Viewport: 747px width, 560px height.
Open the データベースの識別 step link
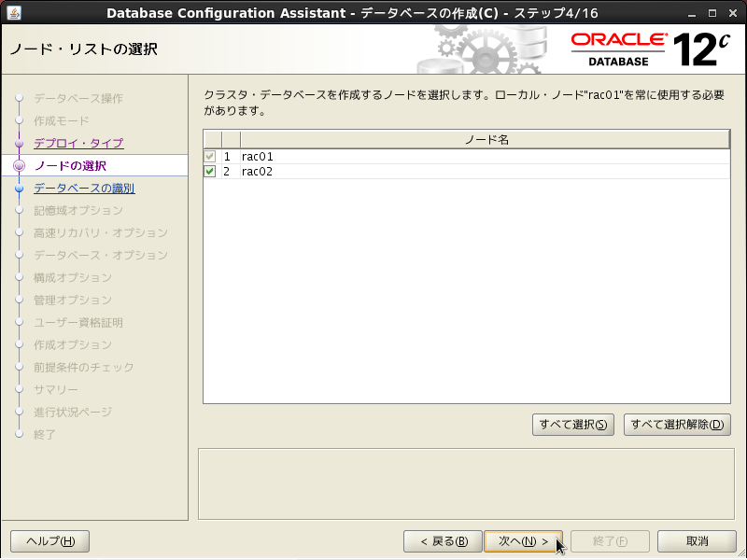point(84,189)
